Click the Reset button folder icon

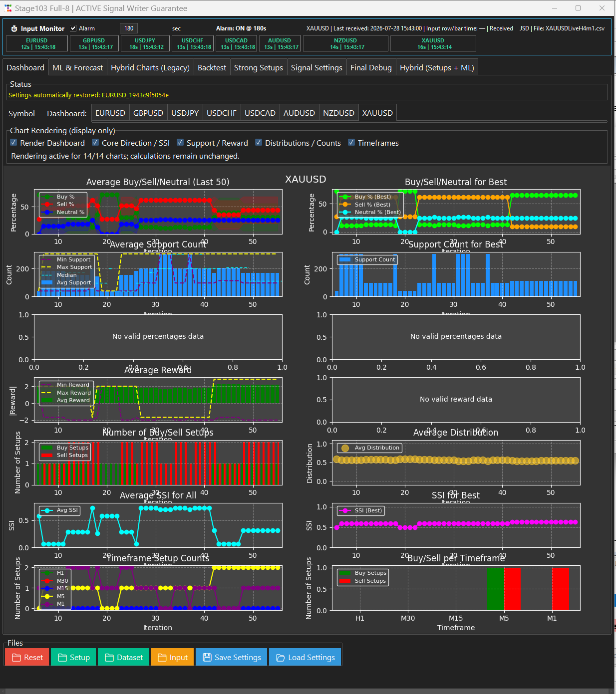click(x=16, y=658)
